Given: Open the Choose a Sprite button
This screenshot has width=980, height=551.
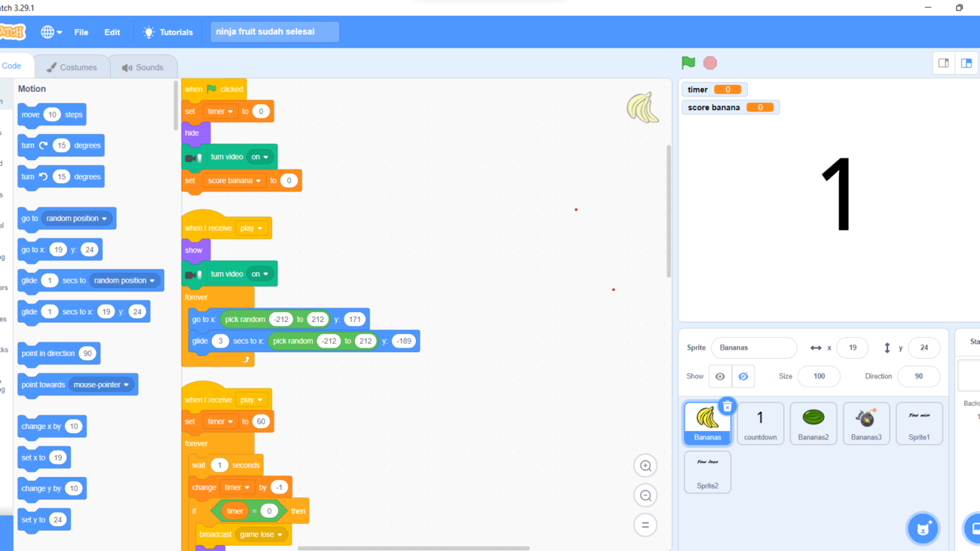Looking at the screenshot, I should pos(923,528).
